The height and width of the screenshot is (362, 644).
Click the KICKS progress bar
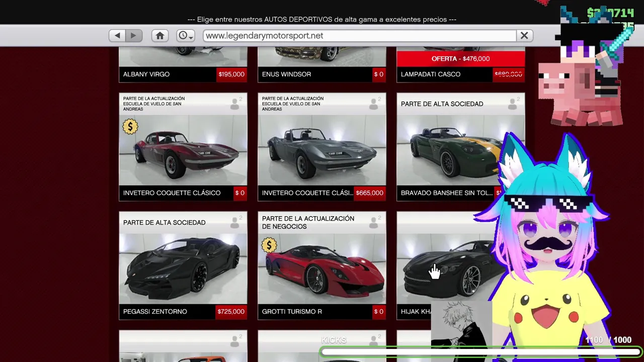point(480,352)
